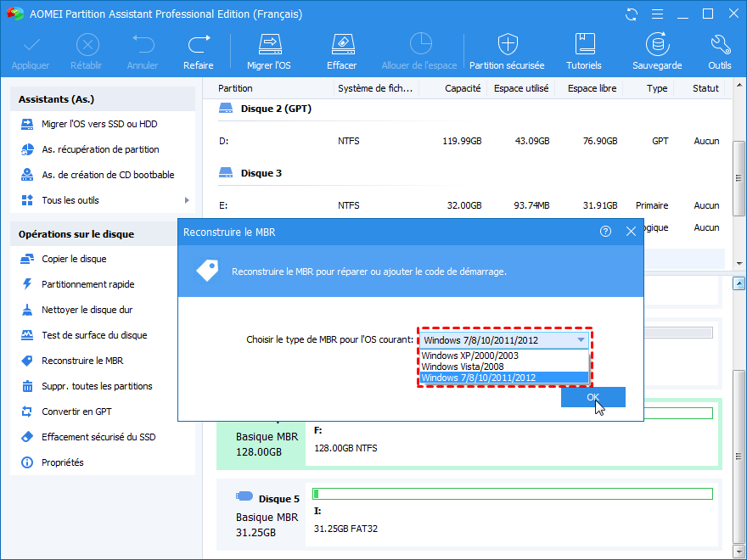
Task: Select the E: partition row
Action: coord(469,205)
